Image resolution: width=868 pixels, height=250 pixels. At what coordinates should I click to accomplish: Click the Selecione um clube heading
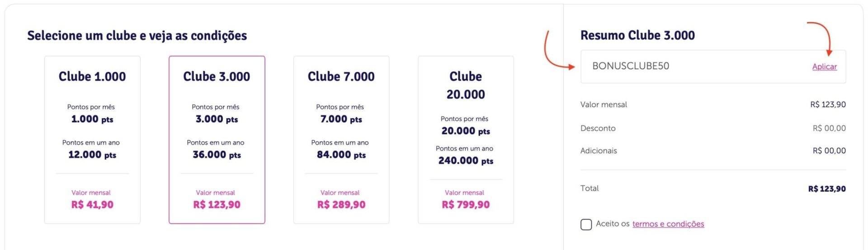[x=137, y=36]
